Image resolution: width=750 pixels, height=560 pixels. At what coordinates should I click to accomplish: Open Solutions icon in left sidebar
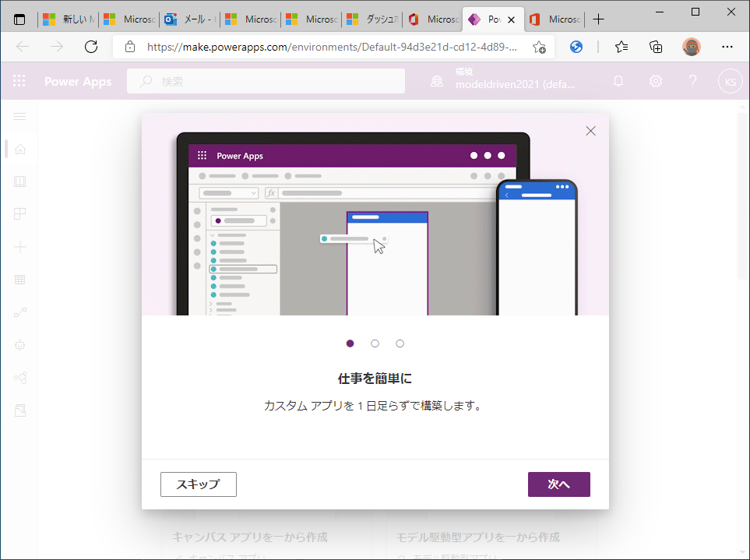tap(20, 410)
